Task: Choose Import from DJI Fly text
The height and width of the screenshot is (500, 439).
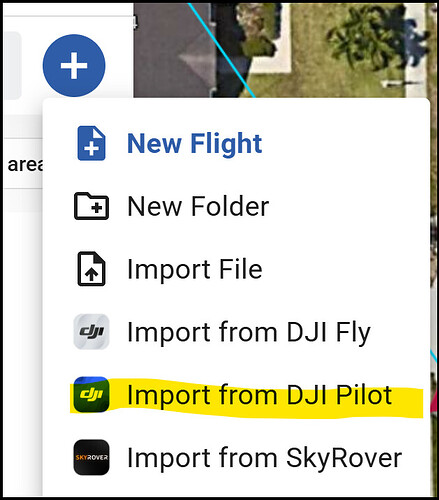Action: (249, 332)
